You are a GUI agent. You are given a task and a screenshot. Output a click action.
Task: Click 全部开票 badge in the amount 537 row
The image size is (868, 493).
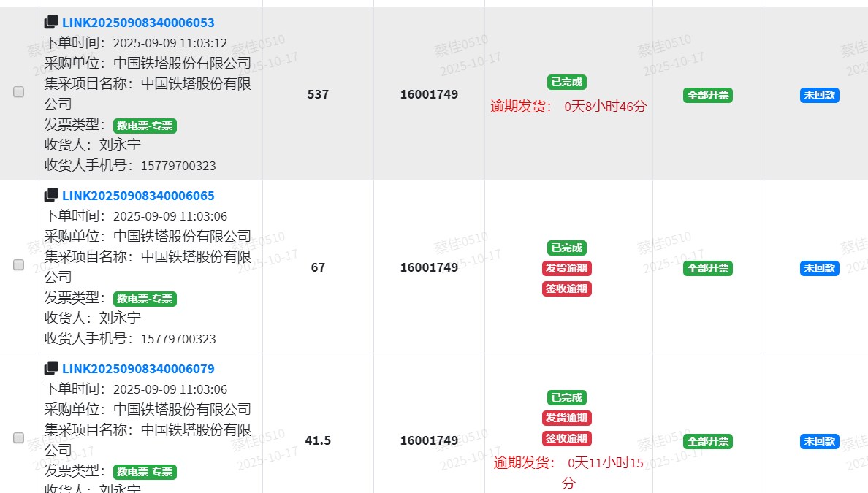click(708, 95)
